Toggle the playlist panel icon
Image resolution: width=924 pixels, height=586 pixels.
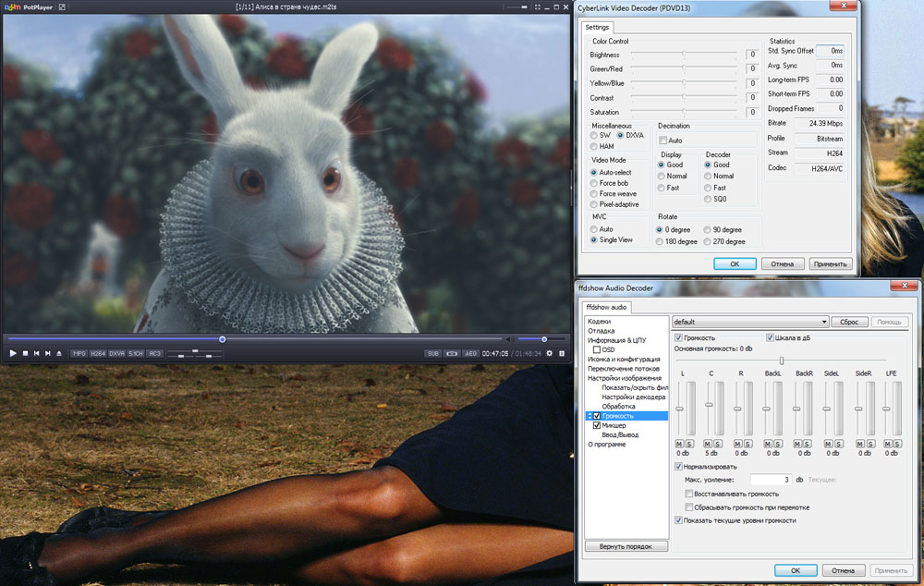[562, 353]
